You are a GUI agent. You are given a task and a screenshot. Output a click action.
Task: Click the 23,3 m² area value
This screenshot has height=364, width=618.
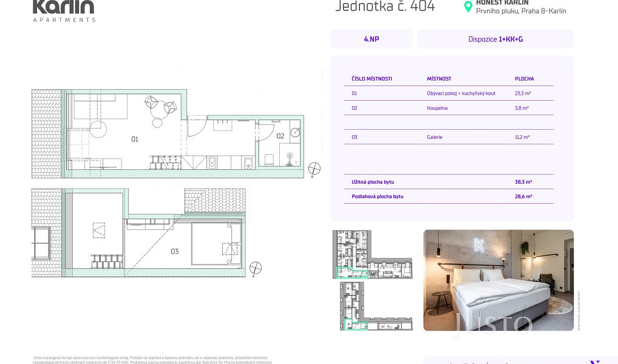click(x=523, y=93)
